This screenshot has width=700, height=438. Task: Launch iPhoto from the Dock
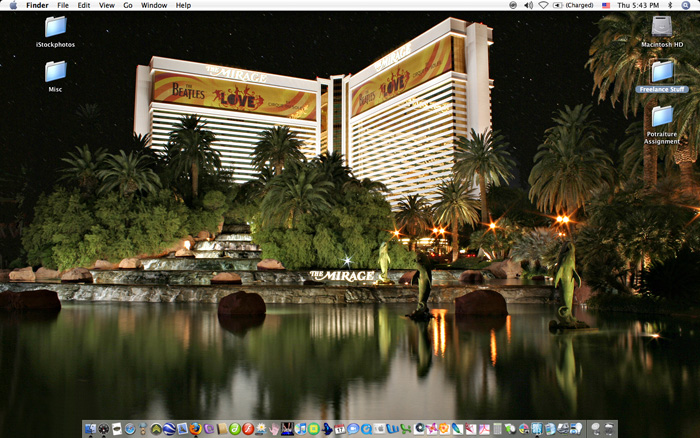261,429
